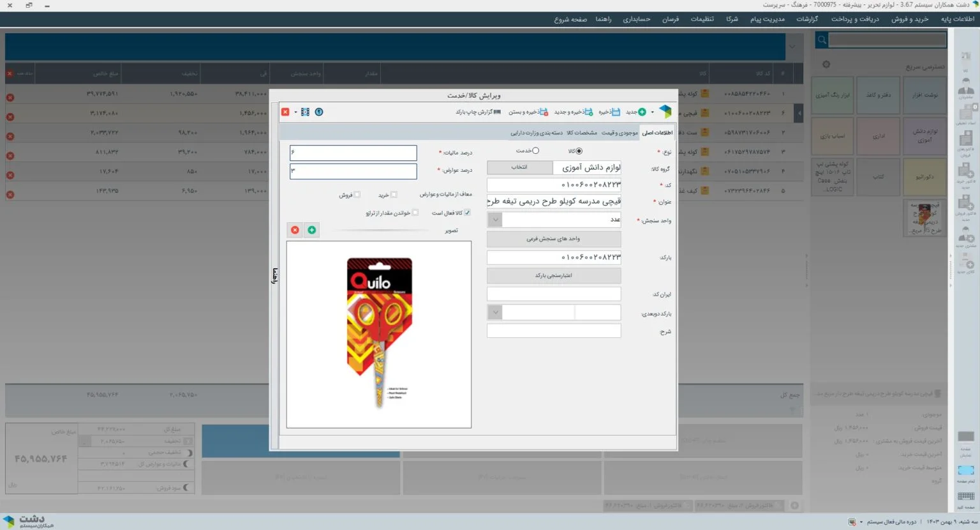Click the scissors thumbnail tile in quick access
Viewport: 980px width, 530px height.
pyautogui.click(x=924, y=218)
